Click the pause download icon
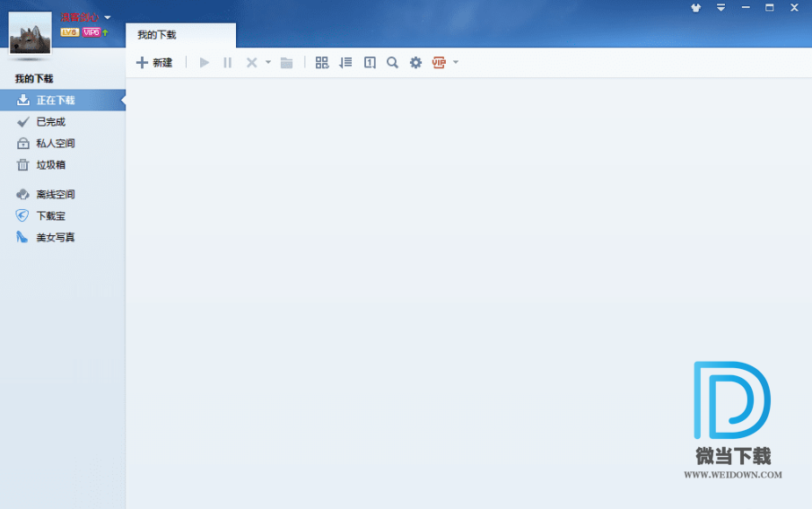This screenshot has width=812, height=509. pos(228,63)
